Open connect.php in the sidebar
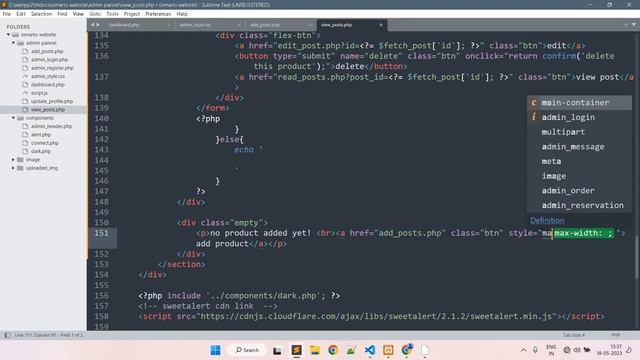Screen dimensions: 640x360 [x=44, y=143]
